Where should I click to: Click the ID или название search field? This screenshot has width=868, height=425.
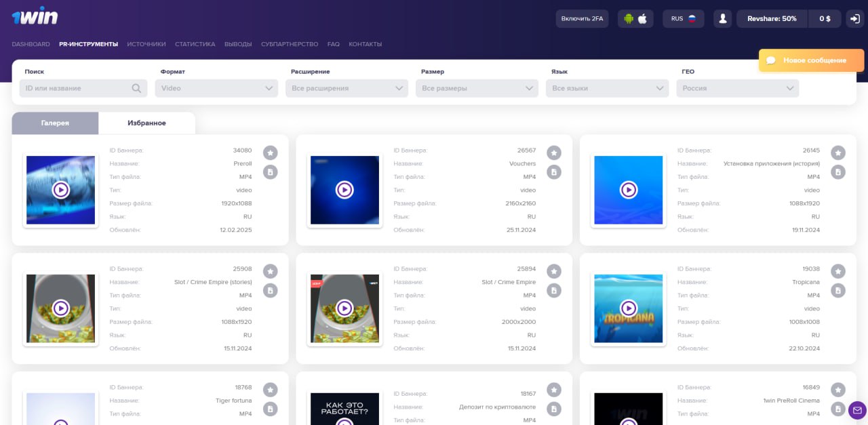tap(75, 88)
